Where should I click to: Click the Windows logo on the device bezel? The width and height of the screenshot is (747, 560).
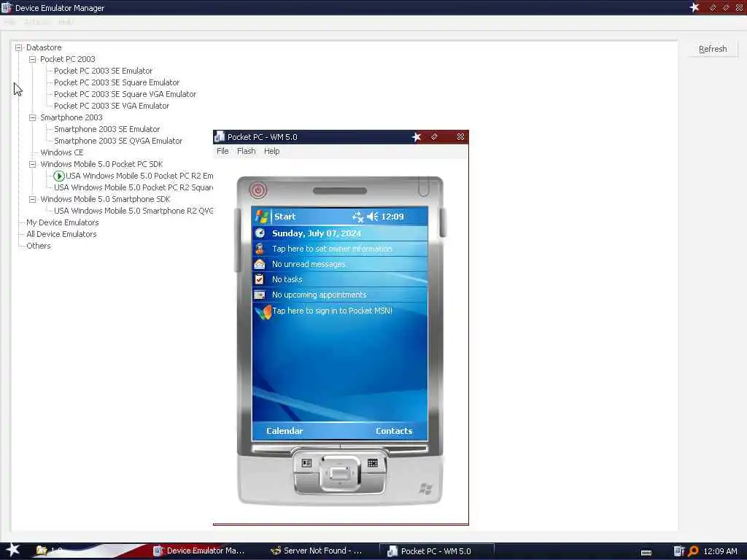point(425,489)
